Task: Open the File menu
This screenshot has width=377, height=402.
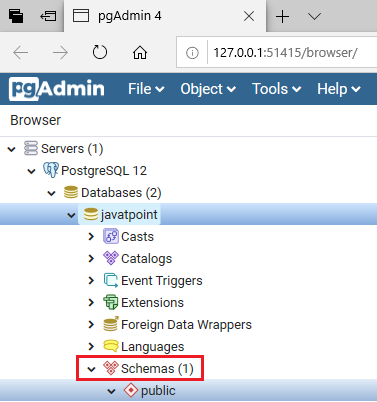Action: pyautogui.click(x=146, y=89)
